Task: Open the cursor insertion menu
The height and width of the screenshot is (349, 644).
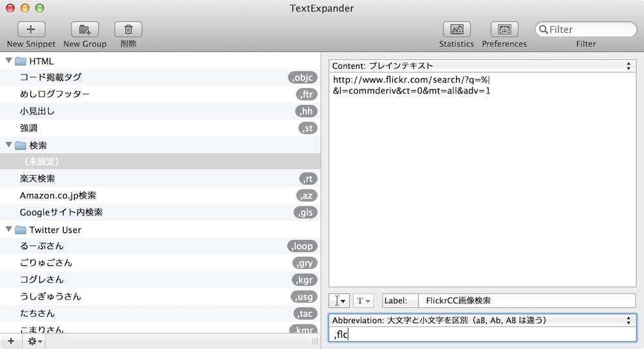Action: [339, 301]
